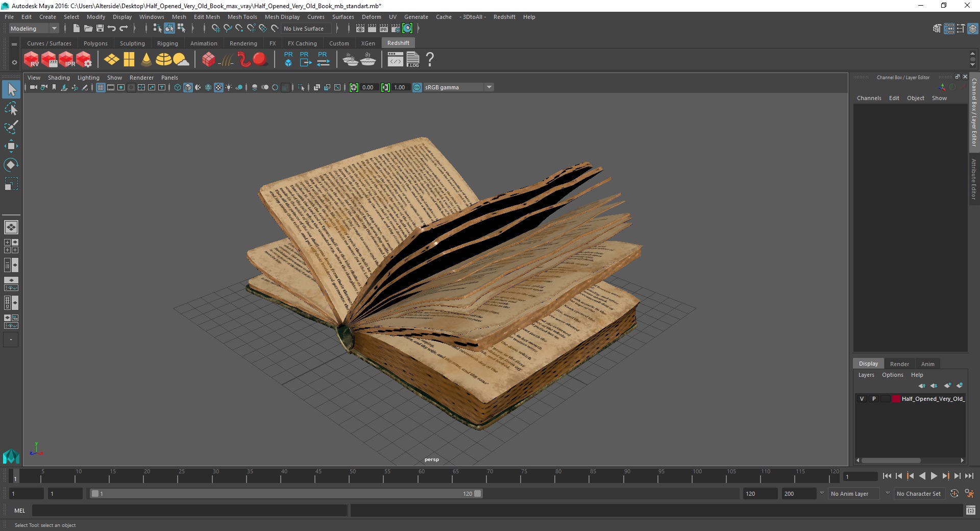Image resolution: width=980 pixels, height=531 pixels.
Task: Open the shelf tab list menu
Action: point(14,44)
